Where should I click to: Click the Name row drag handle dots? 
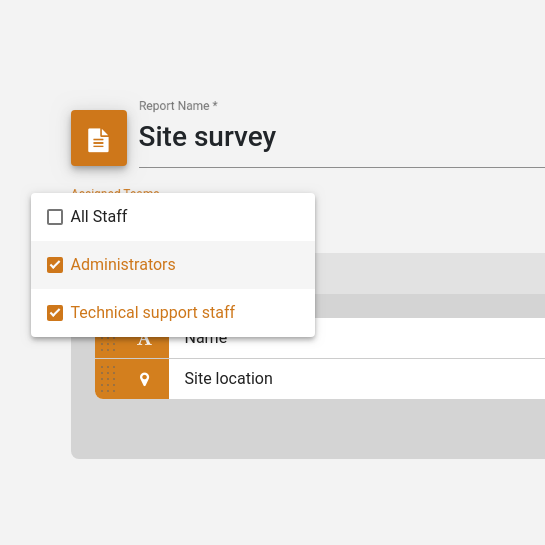108,344
